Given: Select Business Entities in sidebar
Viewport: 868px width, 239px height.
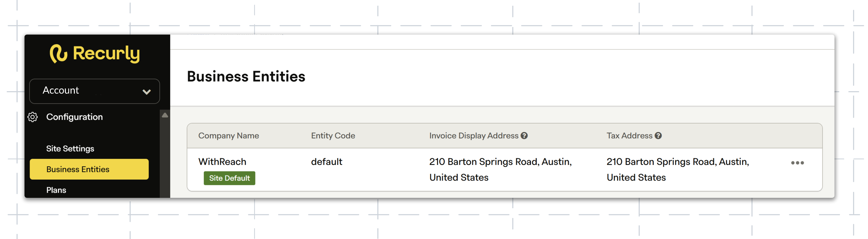Looking at the screenshot, I should tap(89, 169).
